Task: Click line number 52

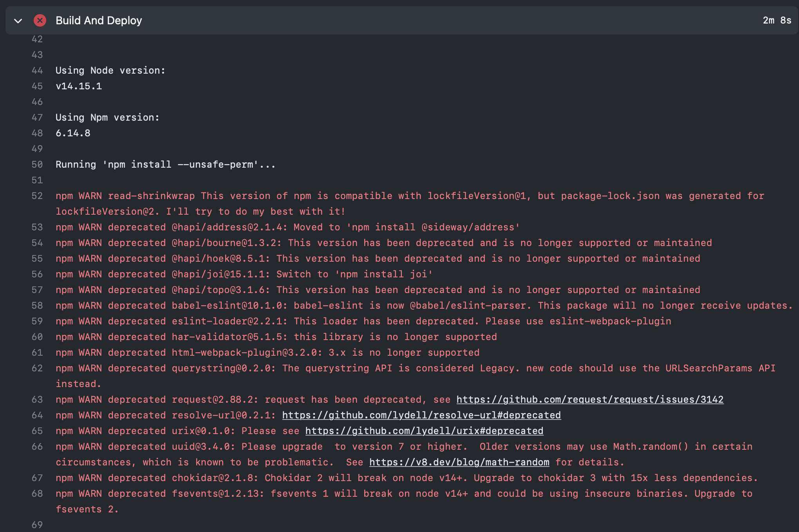Action: (x=37, y=196)
